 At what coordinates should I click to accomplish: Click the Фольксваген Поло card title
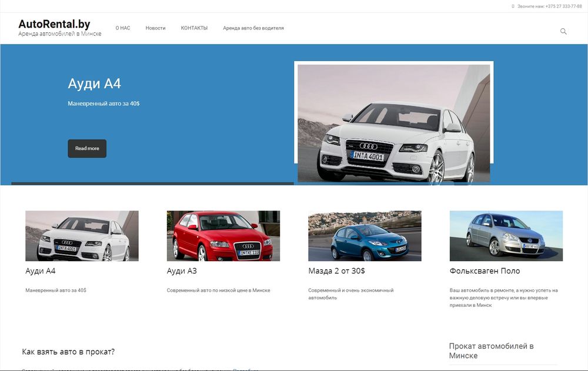click(x=485, y=271)
